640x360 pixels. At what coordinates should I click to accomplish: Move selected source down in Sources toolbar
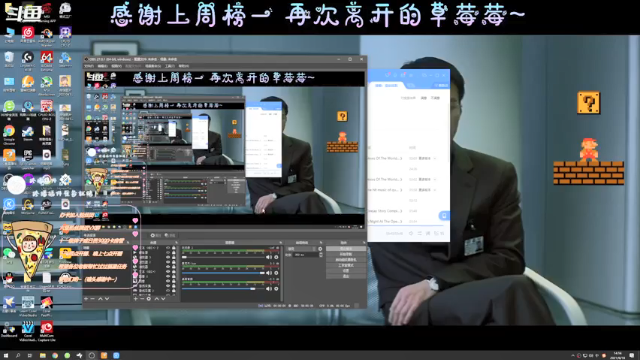click(x=163, y=299)
